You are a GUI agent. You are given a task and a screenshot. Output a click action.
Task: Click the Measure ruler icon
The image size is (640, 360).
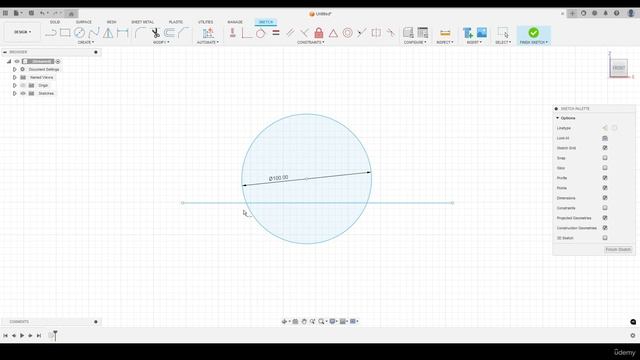(445, 33)
